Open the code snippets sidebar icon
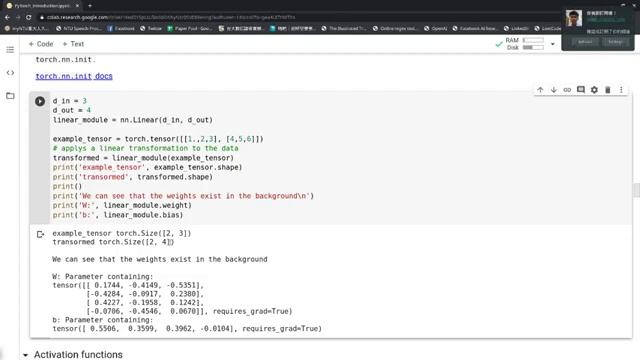640x360 pixels. coord(10,73)
